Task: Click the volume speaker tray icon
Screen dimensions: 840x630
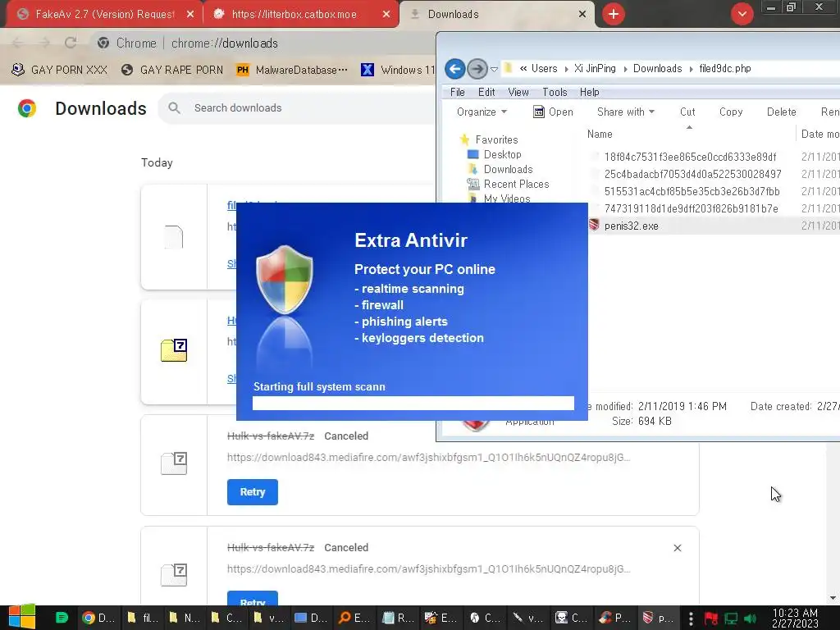Action: (x=750, y=619)
